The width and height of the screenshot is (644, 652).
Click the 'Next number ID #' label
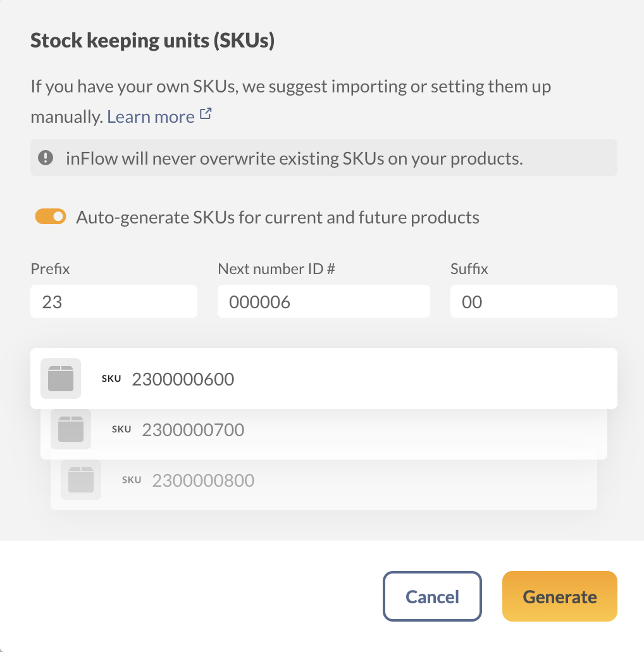tap(276, 268)
